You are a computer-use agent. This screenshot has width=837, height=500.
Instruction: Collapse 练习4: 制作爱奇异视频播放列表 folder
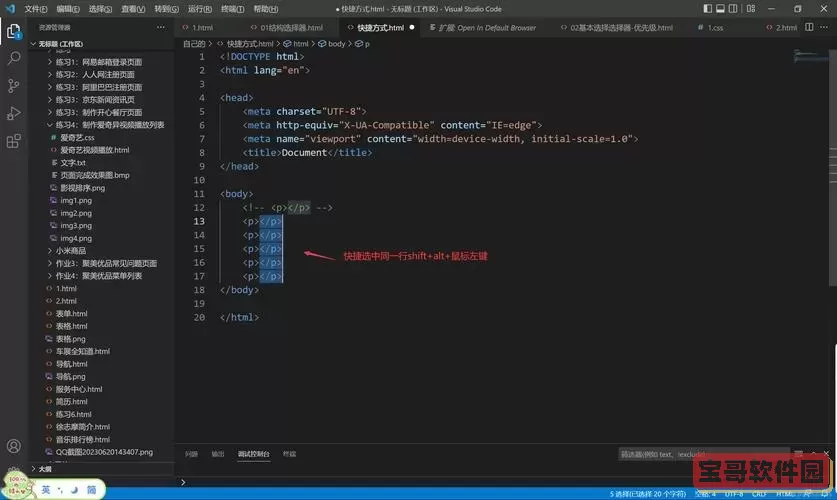click(x=110, y=125)
